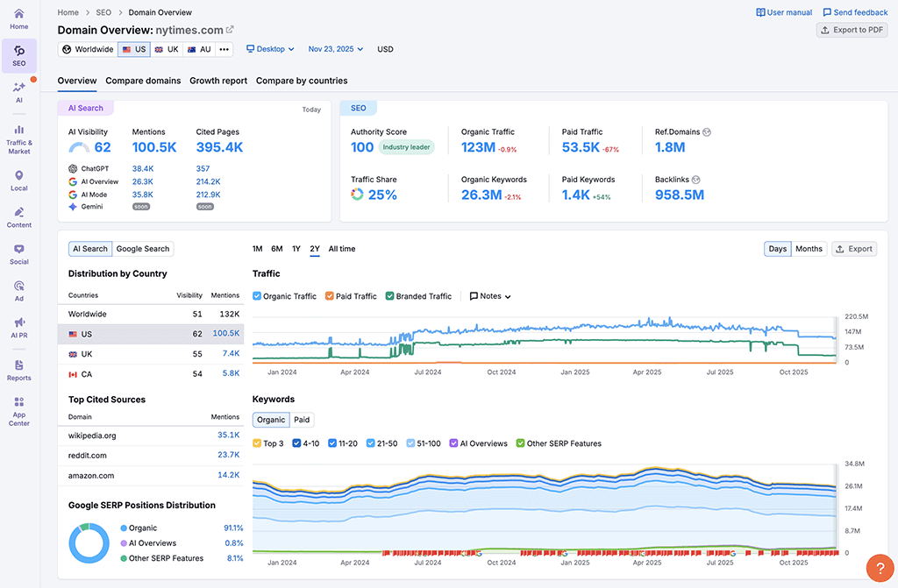Open the SEO section in the sidebar
Viewport: 898px width, 588px height.
click(19, 55)
